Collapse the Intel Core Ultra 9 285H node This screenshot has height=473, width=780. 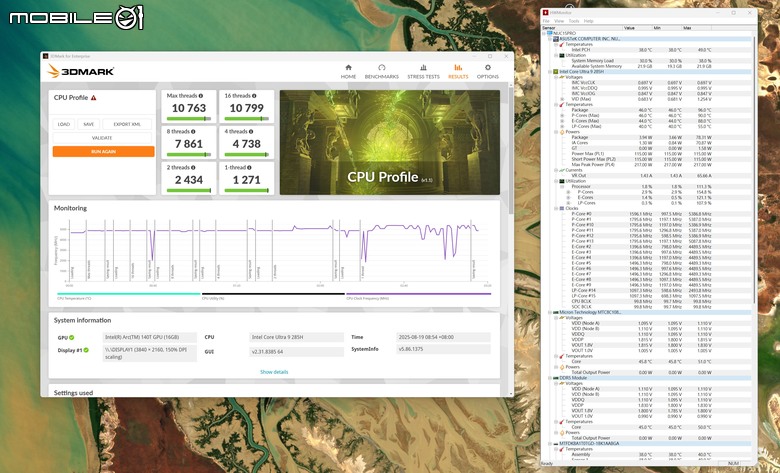coord(550,72)
